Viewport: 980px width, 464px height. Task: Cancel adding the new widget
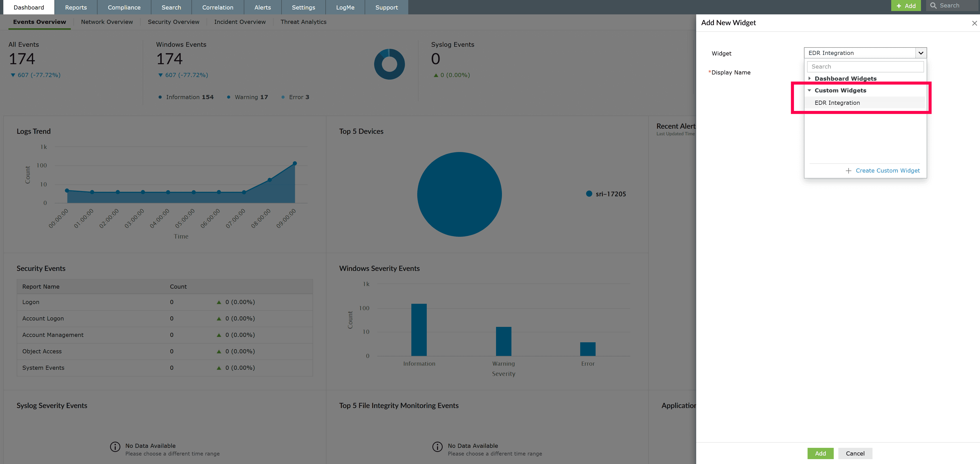coord(855,453)
